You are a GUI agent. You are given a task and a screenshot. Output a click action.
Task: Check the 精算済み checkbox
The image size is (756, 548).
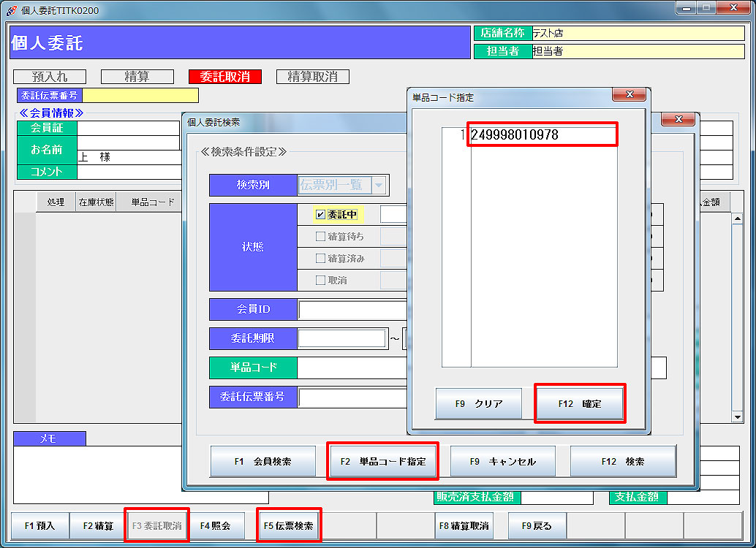pyautogui.click(x=320, y=259)
